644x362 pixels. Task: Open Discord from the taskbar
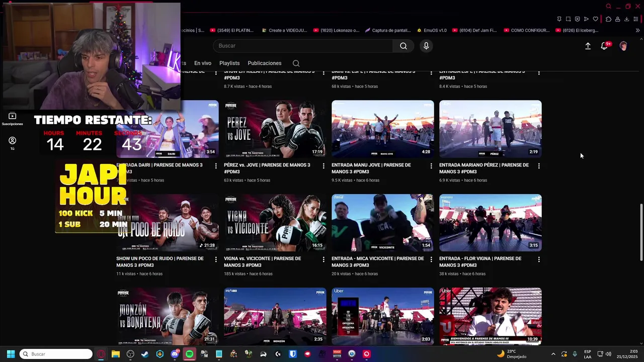tap(175, 354)
